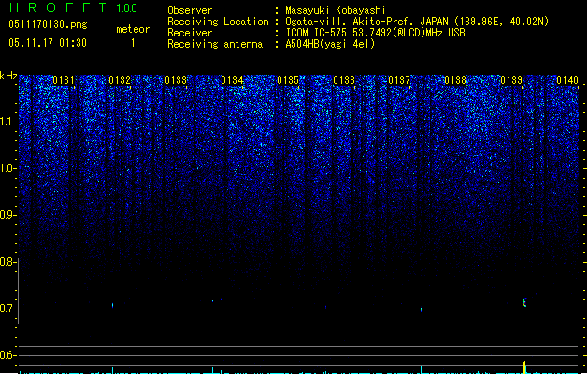588x374 pixels.
Task: Click the 0131 time marker
Action: 64,80
